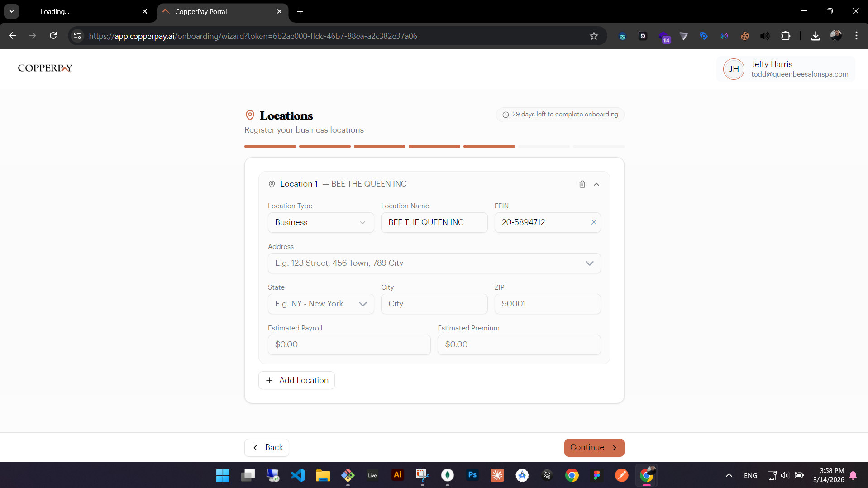This screenshot has width=868, height=488.
Task: Open Visual Studio Code from taskbar
Action: [x=298, y=475]
